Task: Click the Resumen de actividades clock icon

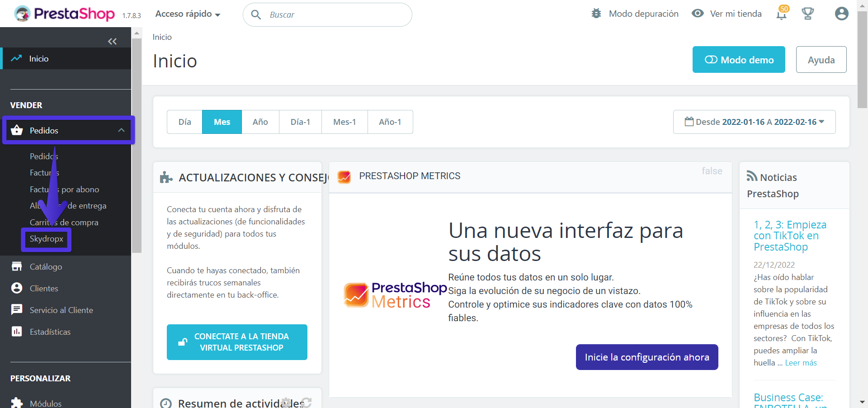Action: click(166, 403)
